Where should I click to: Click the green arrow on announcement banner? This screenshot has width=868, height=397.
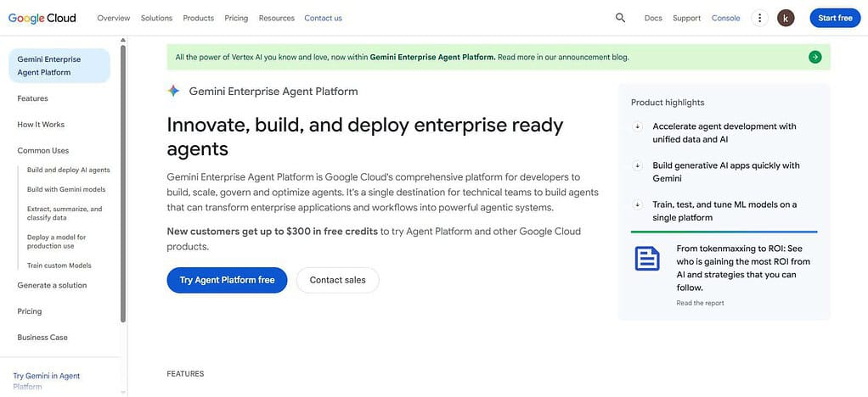point(814,57)
